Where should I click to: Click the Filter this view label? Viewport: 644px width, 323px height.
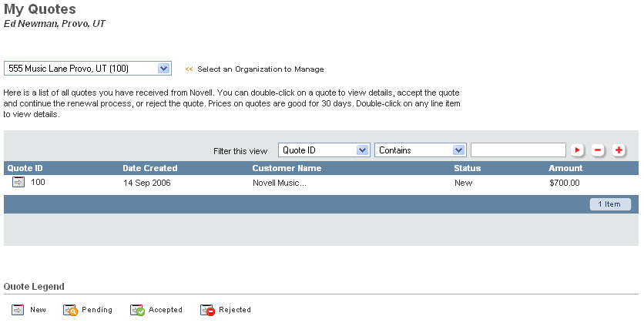pyautogui.click(x=240, y=151)
